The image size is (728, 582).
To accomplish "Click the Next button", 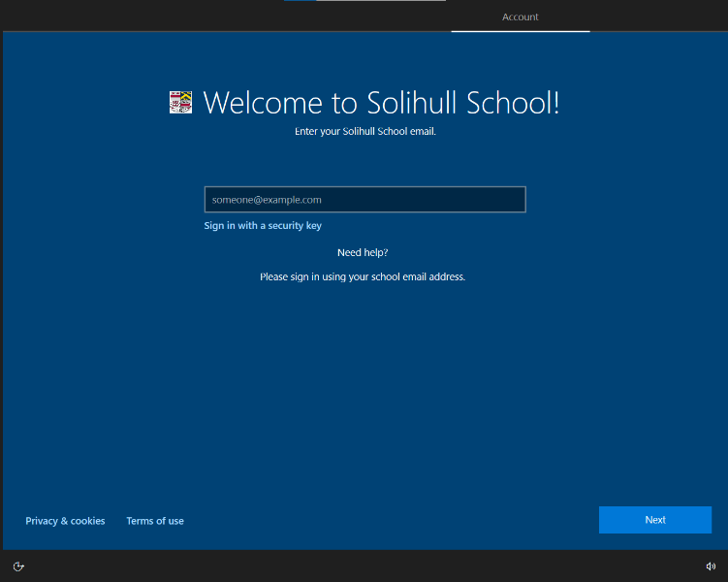I will (x=655, y=520).
